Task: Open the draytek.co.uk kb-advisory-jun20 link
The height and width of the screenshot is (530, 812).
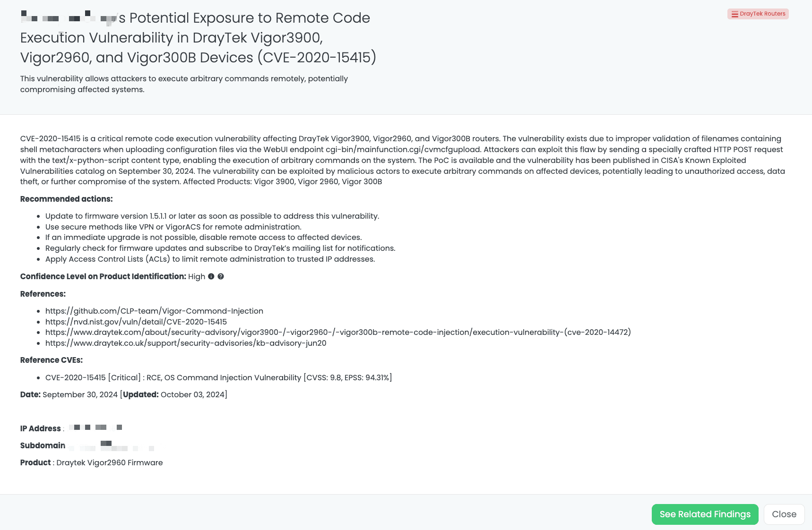Action: click(186, 343)
